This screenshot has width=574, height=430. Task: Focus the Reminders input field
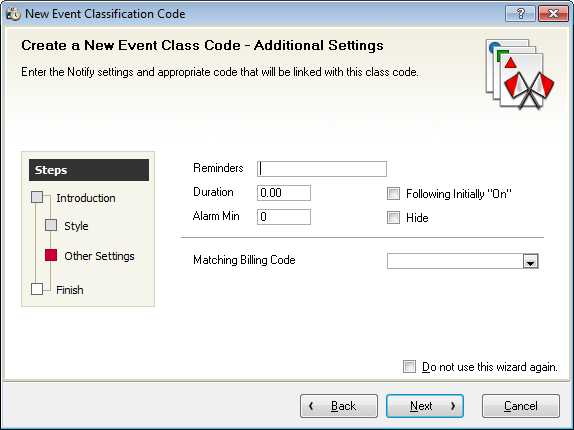click(322, 169)
